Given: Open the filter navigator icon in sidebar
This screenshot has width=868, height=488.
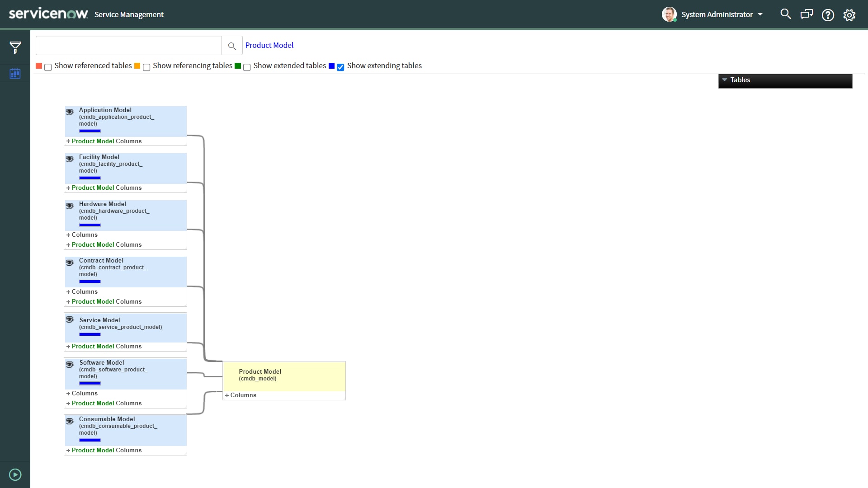Looking at the screenshot, I should coord(15,47).
